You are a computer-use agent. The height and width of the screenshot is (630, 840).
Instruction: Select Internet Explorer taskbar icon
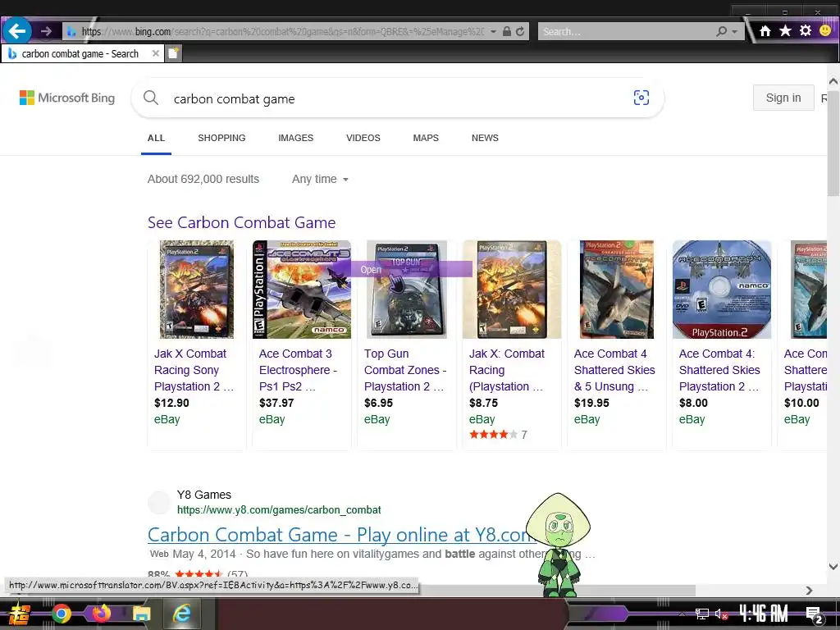click(x=182, y=614)
